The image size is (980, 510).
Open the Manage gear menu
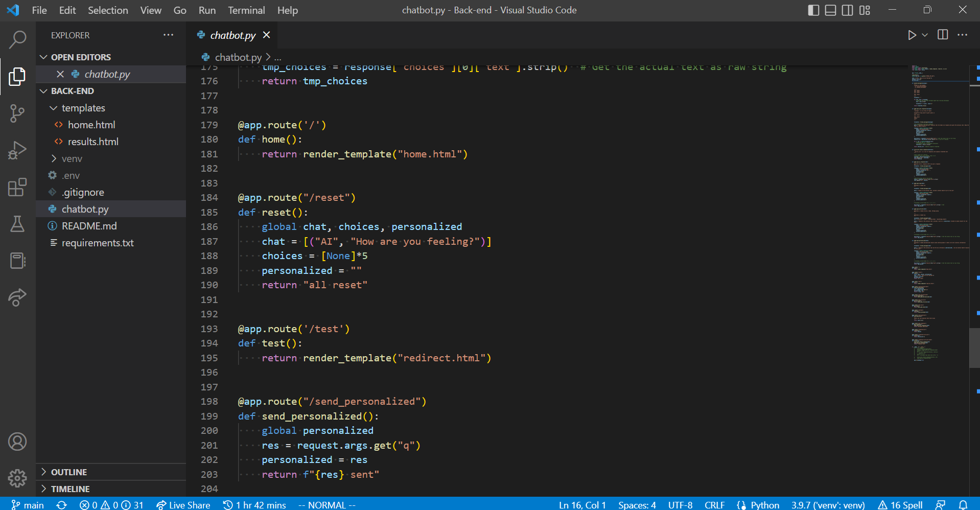coord(17,478)
